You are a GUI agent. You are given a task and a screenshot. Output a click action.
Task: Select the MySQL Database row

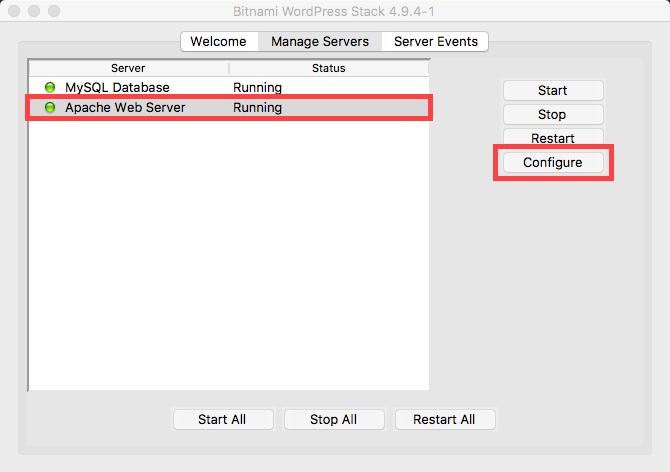point(229,88)
